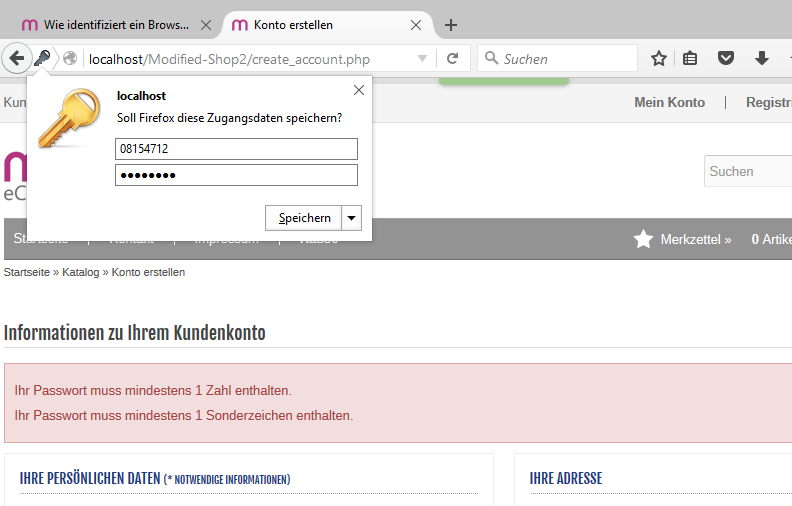The height and width of the screenshot is (506, 792).
Task: Reload the page with the refresh icon
Action: (x=453, y=59)
